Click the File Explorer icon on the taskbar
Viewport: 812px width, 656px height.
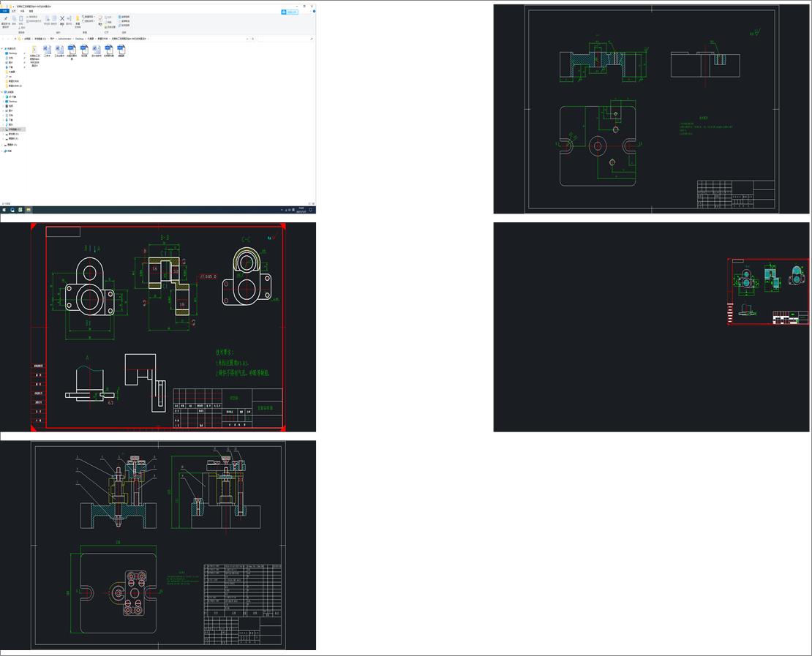[x=29, y=209]
